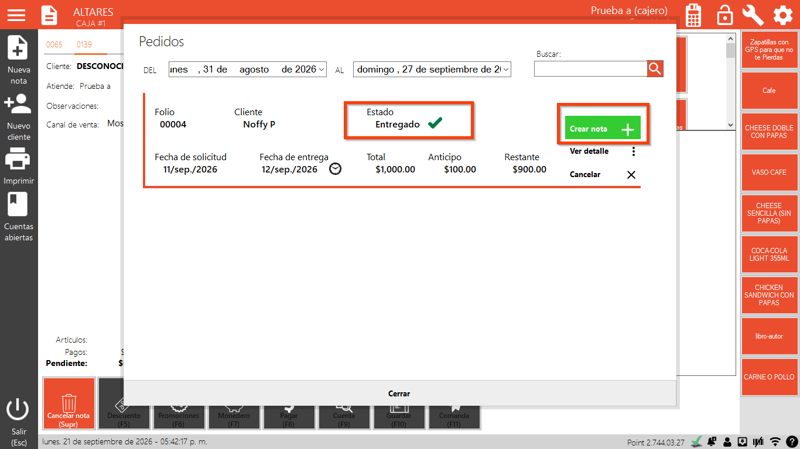Open the help question mark icon
Viewport: 800px width, 449px height.
(792, 442)
